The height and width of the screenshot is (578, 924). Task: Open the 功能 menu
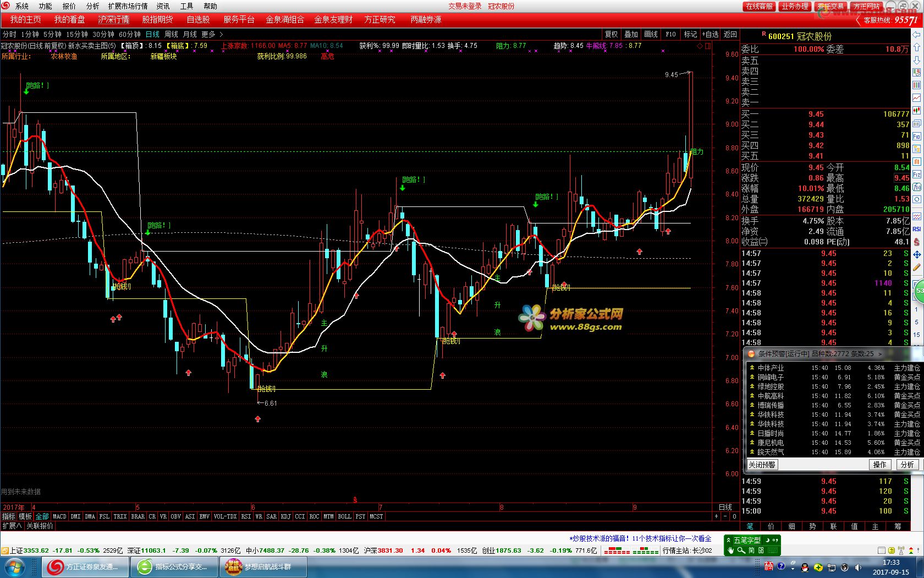click(x=46, y=6)
